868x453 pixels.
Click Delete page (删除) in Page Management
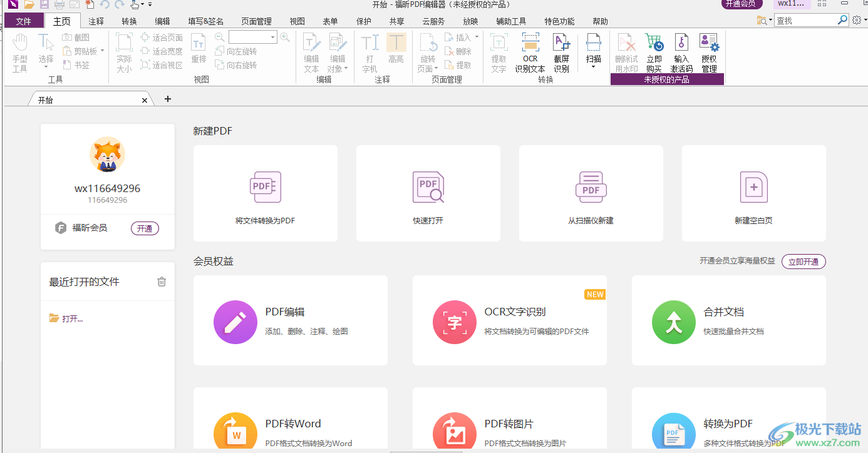click(x=458, y=51)
